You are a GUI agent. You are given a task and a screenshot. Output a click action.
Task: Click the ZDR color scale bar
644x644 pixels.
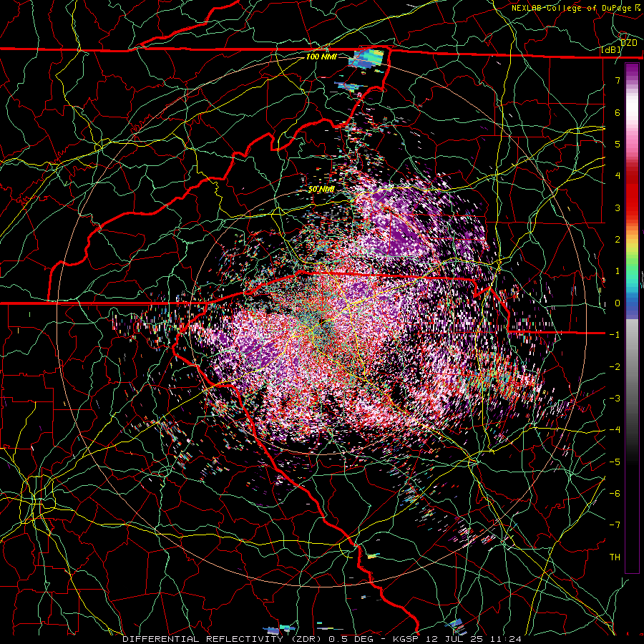pyautogui.click(x=632, y=318)
